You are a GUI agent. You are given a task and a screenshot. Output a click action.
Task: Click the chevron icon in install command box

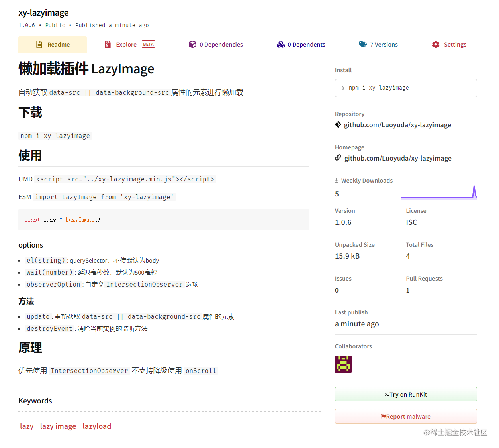click(x=343, y=88)
